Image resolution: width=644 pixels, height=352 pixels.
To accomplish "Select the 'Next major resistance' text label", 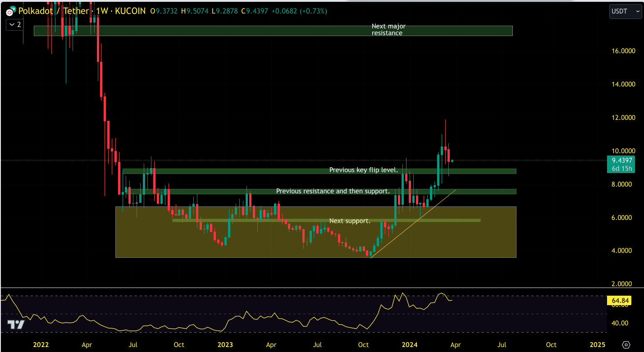I will (x=388, y=30).
